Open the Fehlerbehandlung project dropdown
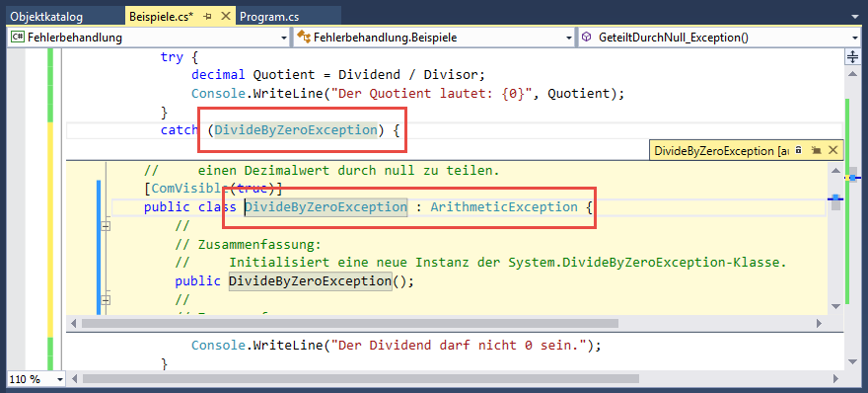 148,38
